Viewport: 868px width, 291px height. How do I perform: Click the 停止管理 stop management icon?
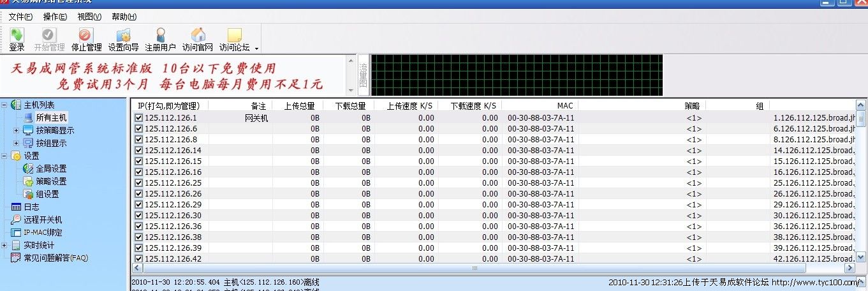85,34
